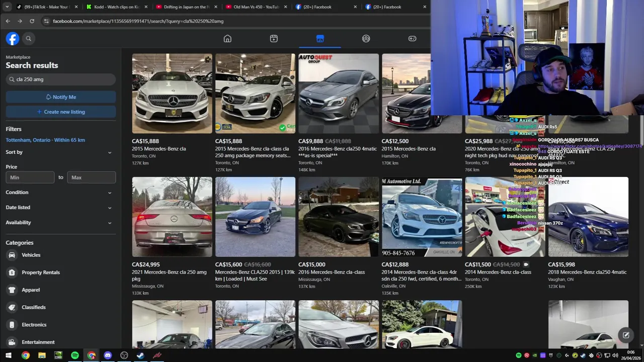
Task: Click Create new listing button
Action: pos(61,112)
